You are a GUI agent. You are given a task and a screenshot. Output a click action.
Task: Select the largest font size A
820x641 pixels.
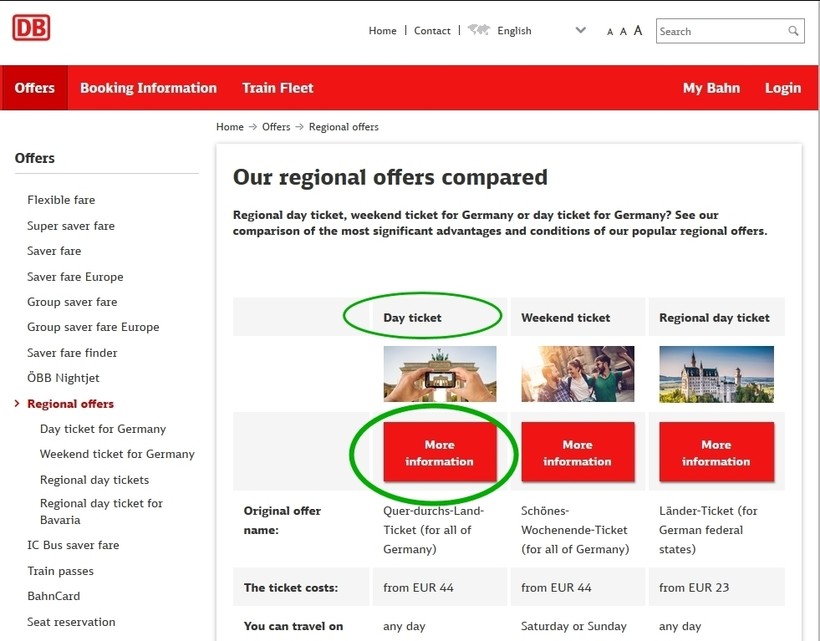coord(638,30)
